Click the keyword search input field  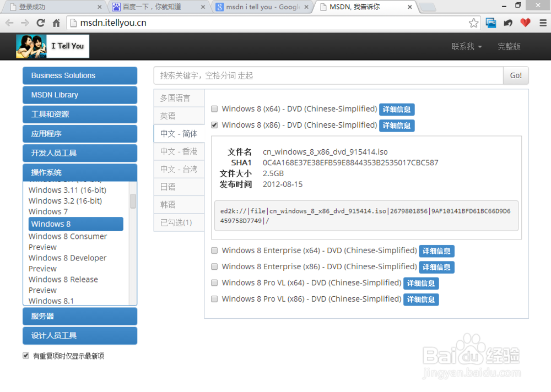[x=328, y=75]
